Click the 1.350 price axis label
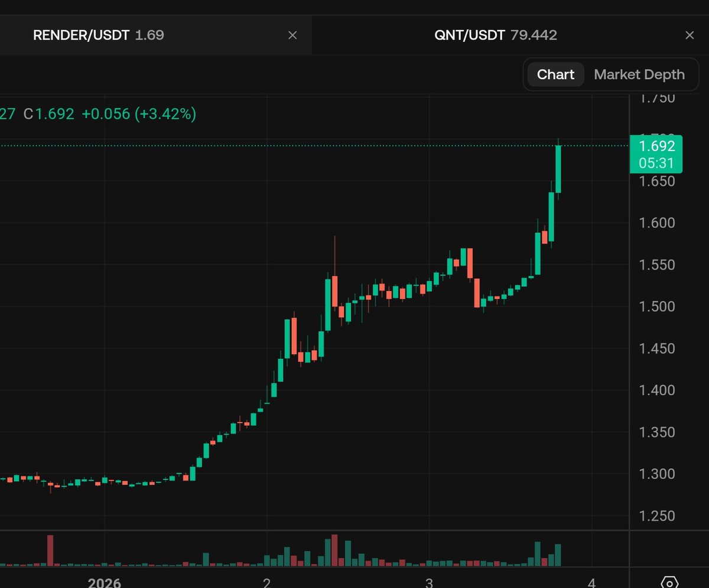The width and height of the screenshot is (709, 588). click(657, 432)
